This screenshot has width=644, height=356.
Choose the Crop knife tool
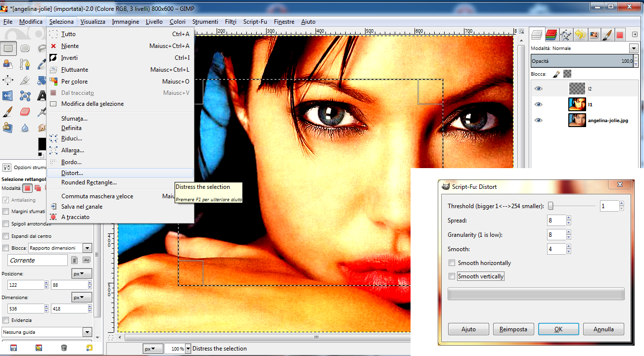click(25, 80)
